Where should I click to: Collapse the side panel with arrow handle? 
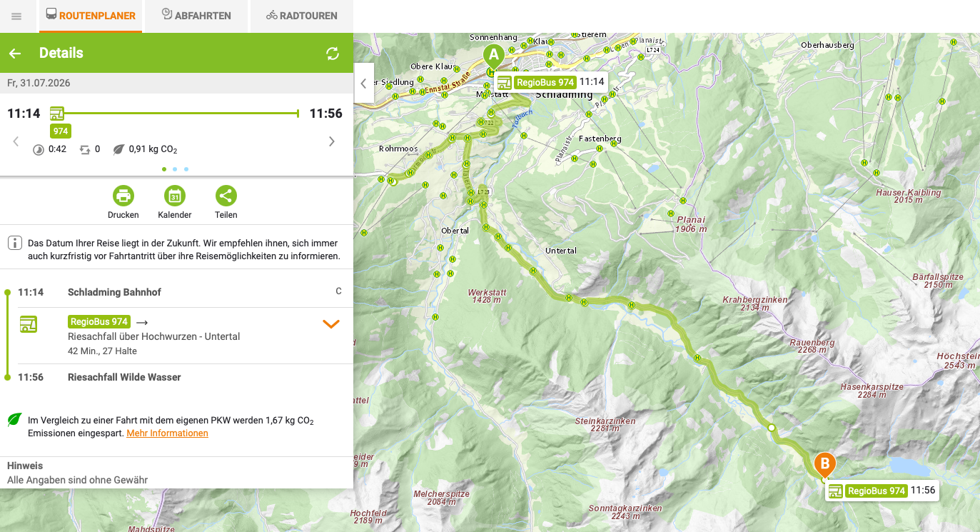pyautogui.click(x=363, y=84)
